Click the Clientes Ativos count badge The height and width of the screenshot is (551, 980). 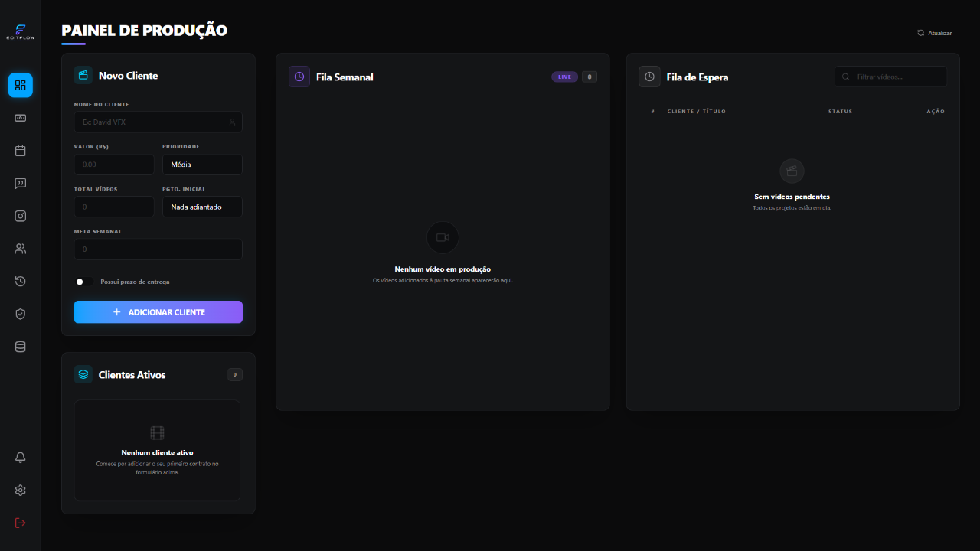(235, 374)
